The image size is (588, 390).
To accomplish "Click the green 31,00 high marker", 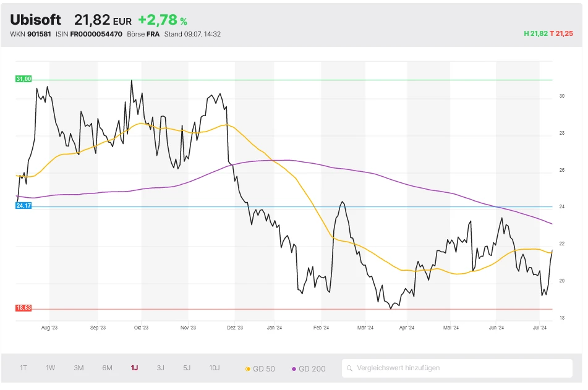I will coord(23,79).
